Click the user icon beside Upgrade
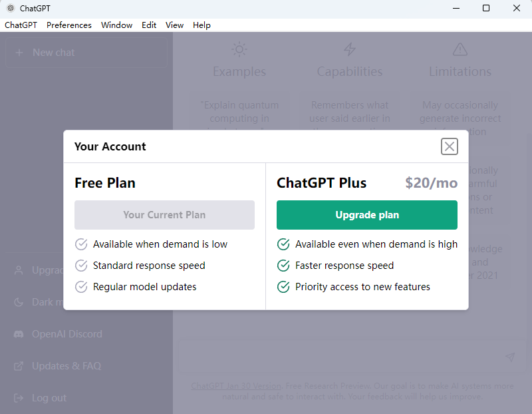 point(19,270)
